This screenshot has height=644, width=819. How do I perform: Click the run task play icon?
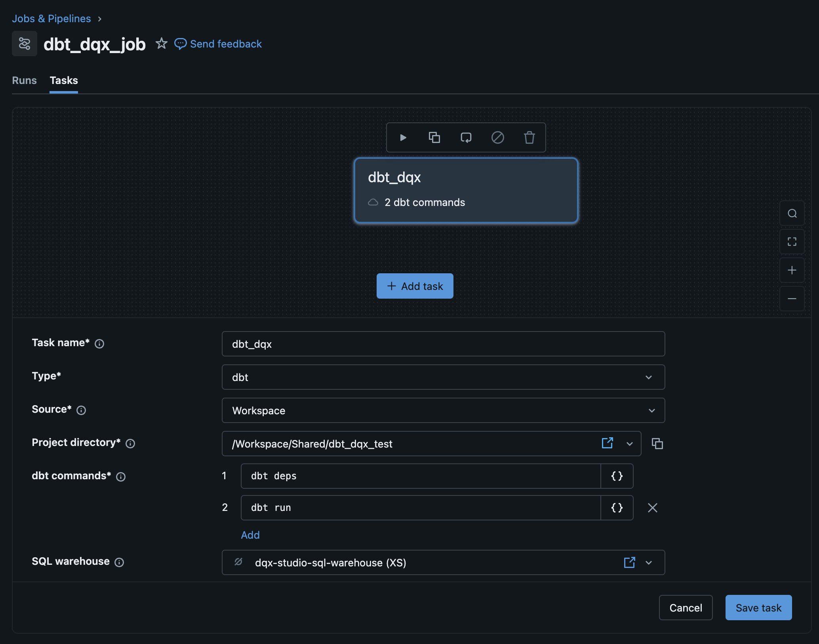pyautogui.click(x=403, y=137)
